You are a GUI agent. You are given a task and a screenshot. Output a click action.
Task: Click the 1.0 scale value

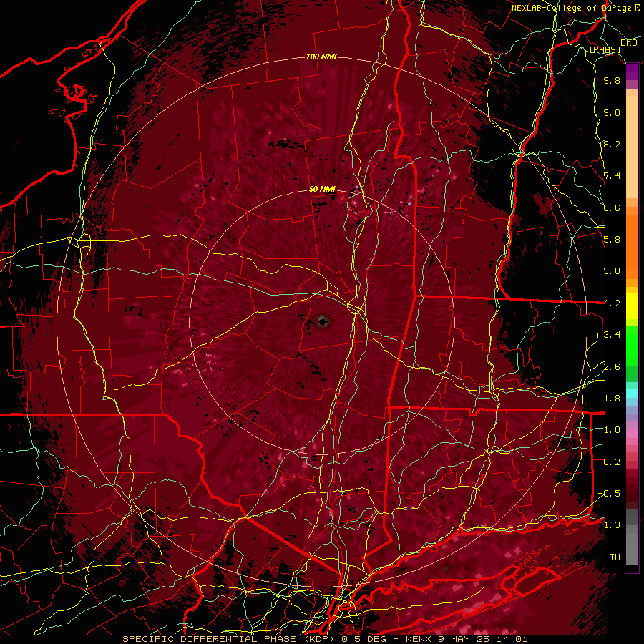coord(612,430)
